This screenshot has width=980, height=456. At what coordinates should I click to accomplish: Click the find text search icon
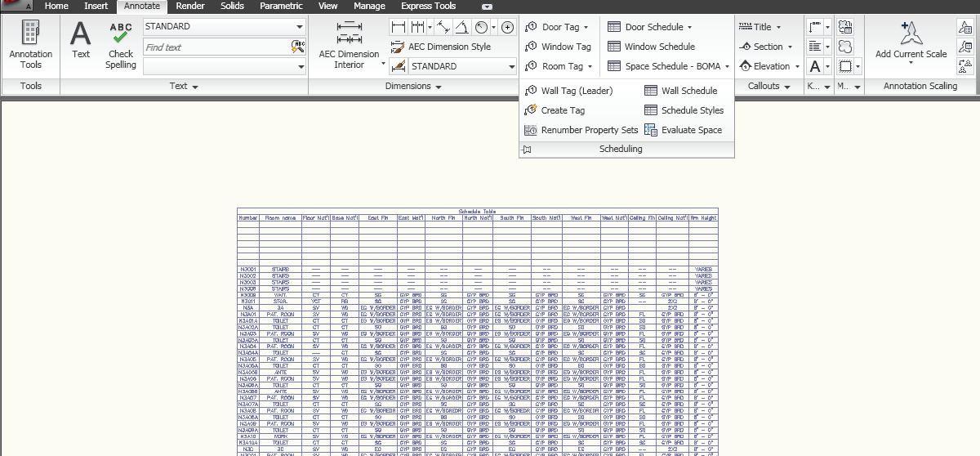(x=298, y=47)
